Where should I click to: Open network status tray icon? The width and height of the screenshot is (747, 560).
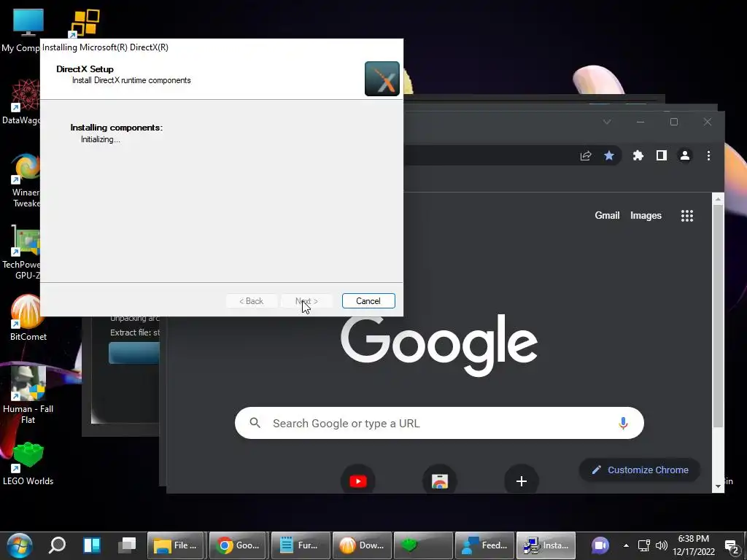[x=643, y=545]
